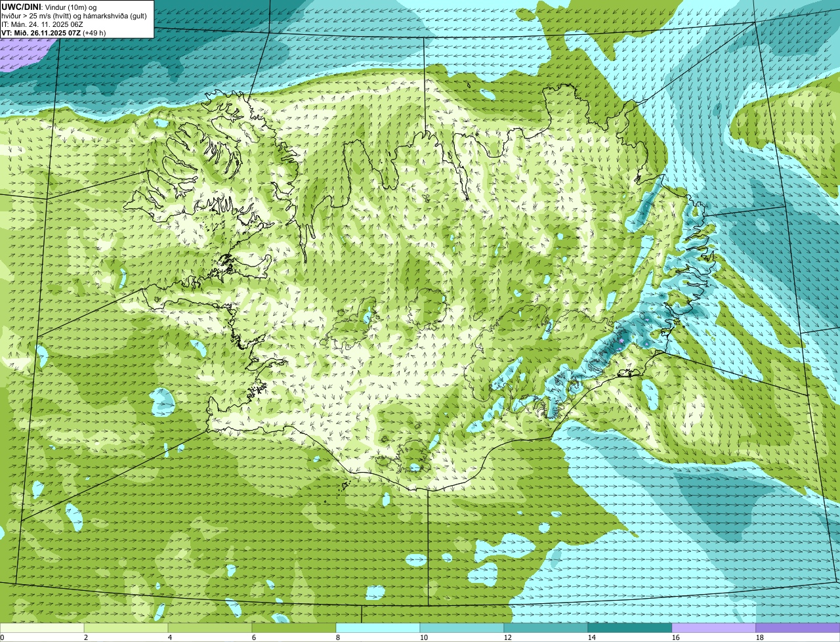This screenshot has width=840, height=642.
Task: Click the legend tick label '10'
Action: point(424,637)
